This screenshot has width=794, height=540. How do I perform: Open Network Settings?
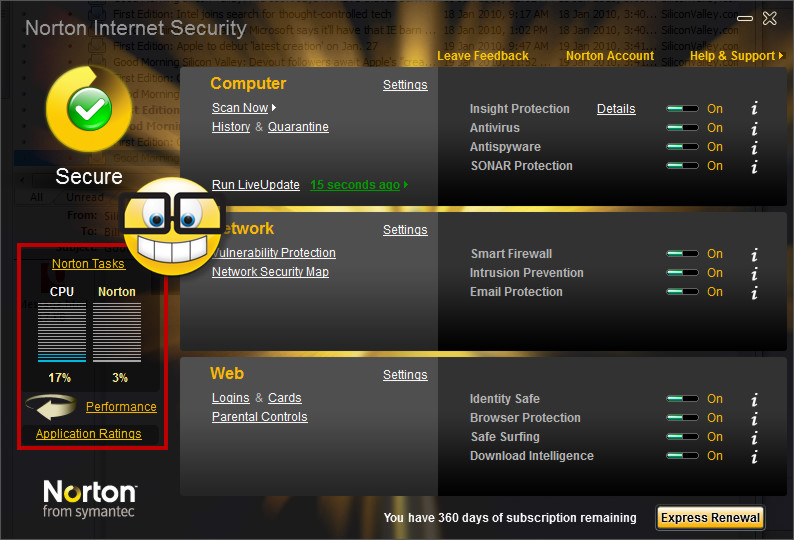click(405, 229)
